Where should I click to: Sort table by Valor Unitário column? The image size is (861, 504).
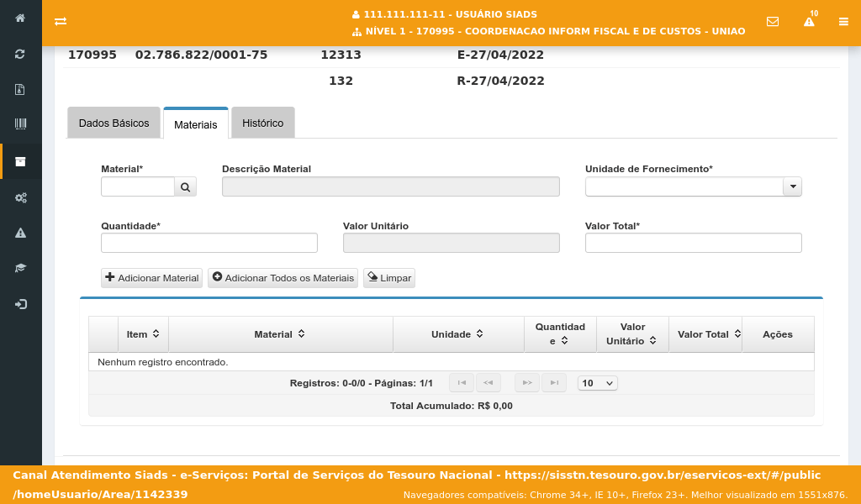coord(632,334)
